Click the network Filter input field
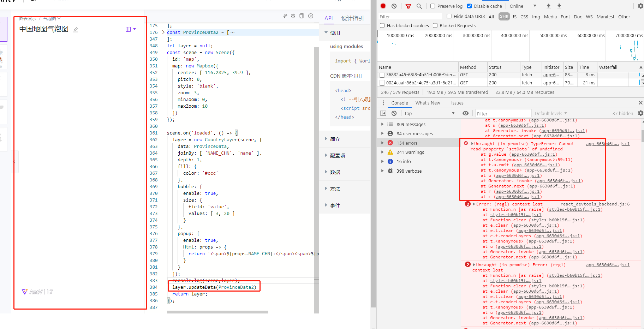Screen dimensions: 644x329 [410, 16]
